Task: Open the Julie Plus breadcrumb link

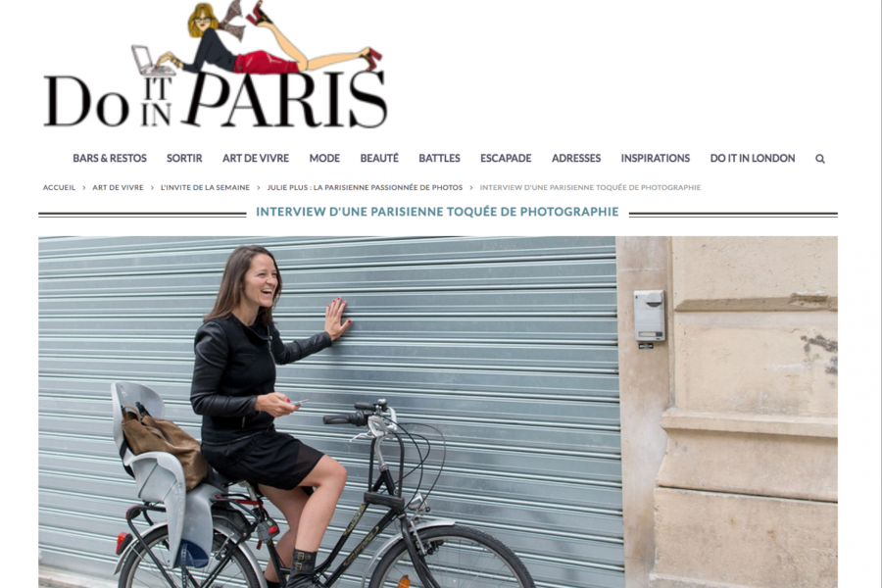Action: pos(365,187)
